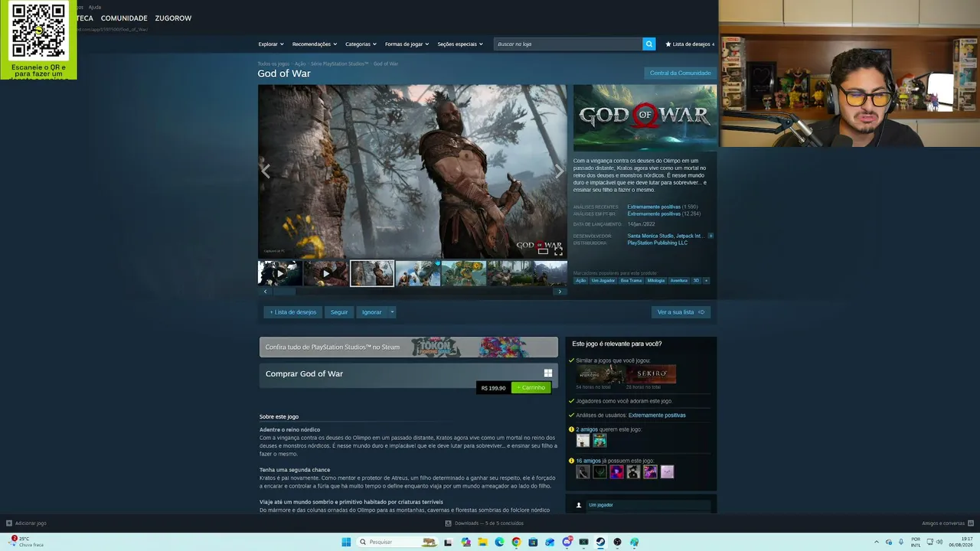980x551 pixels.
Task: Click the Windows platform icon in purchase box
Action: pyautogui.click(x=548, y=373)
